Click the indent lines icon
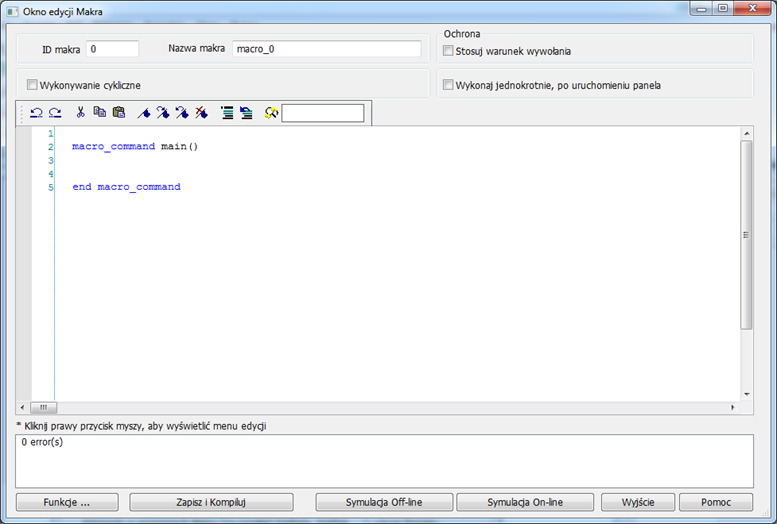Image resolution: width=777 pixels, height=524 pixels. [x=227, y=113]
